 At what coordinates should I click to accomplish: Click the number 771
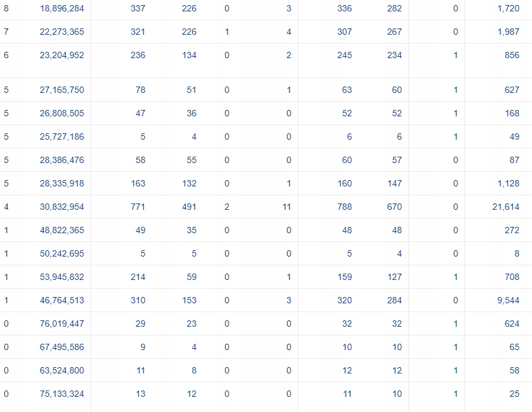(138, 207)
